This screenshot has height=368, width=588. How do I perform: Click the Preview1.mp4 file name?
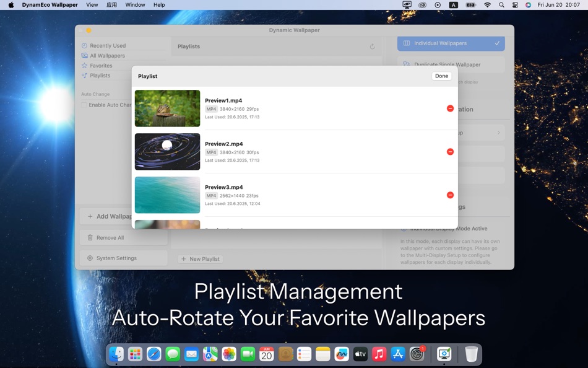[223, 100]
